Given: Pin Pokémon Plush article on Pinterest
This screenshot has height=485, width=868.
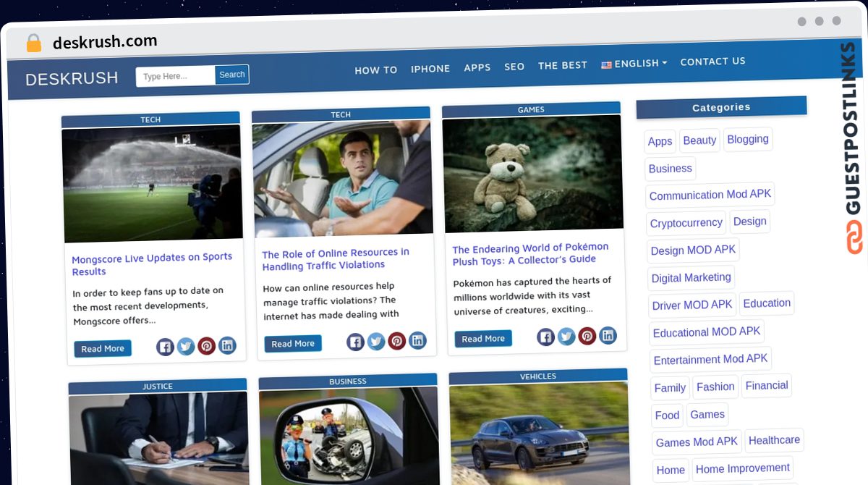Looking at the screenshot, I should (587, 335).
